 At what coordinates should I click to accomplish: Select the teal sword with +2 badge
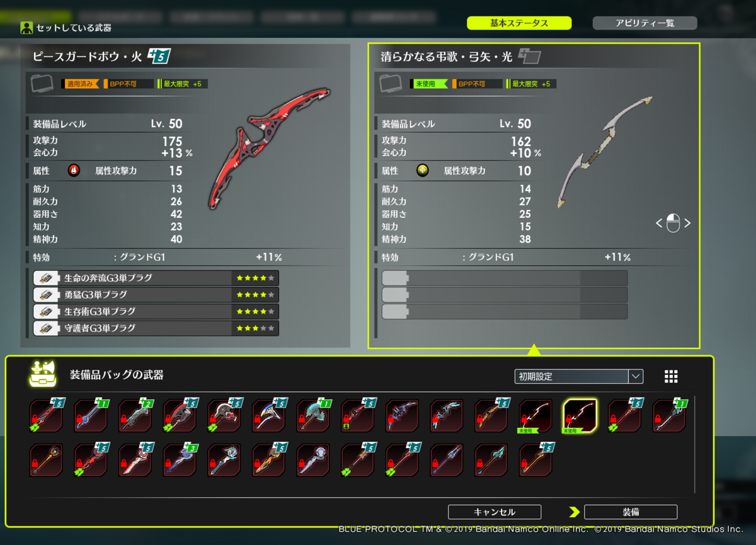point(135,416)
